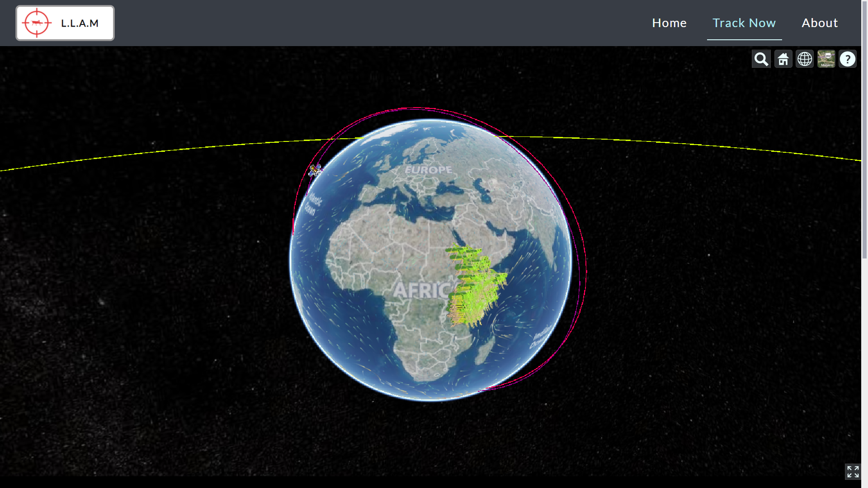Click the AFRICA continent label
The width and height of the screenshot is (868, 488).
(x=420, y=290)
